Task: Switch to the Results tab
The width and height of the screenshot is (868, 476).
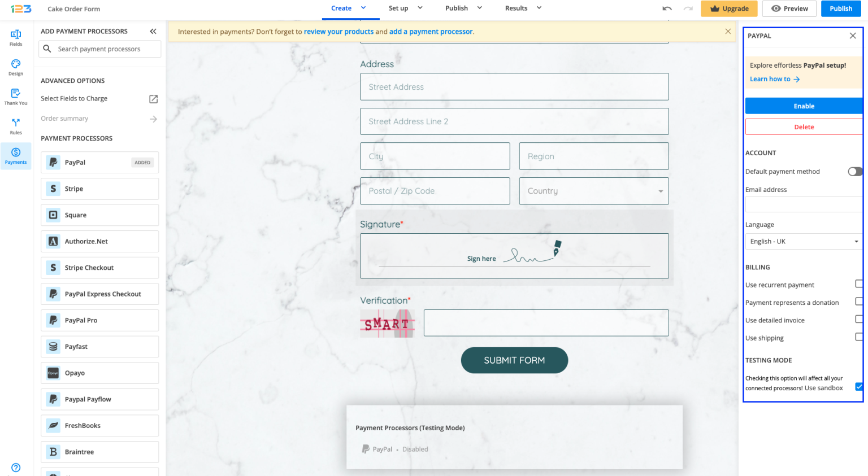Action: [517, 8]
